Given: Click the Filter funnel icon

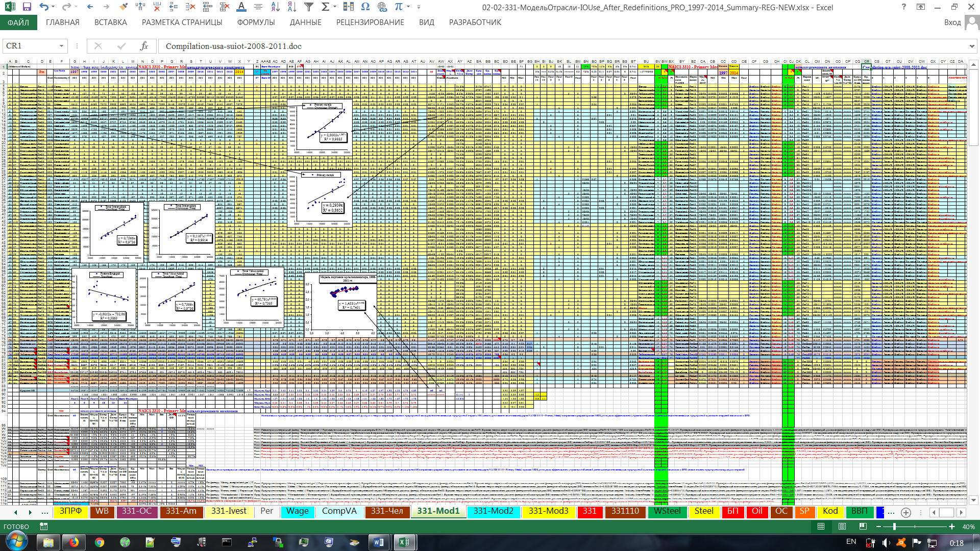Looking at the screenshot, I should tap(309, 7).
